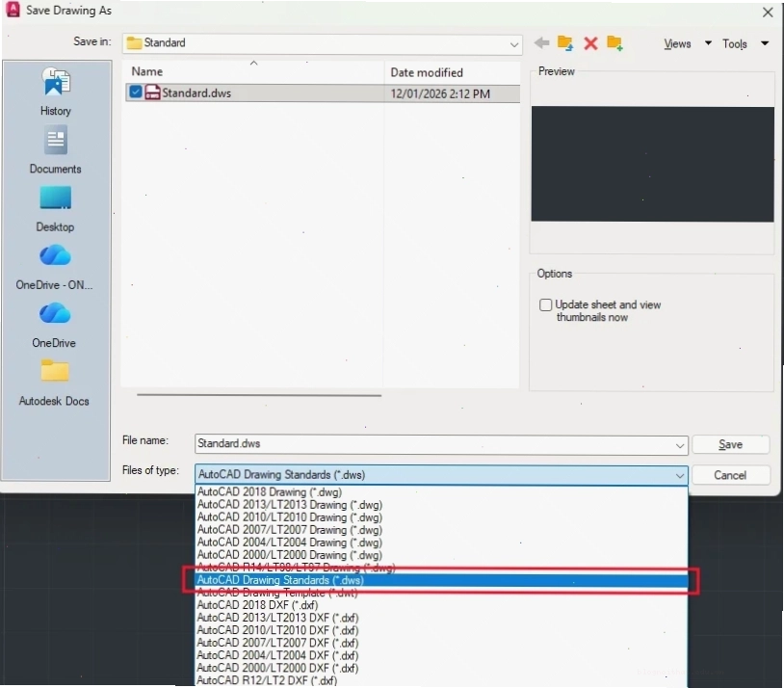Open the Views dropdown menu
784x688 pixels.
click(x=687, y=43)
